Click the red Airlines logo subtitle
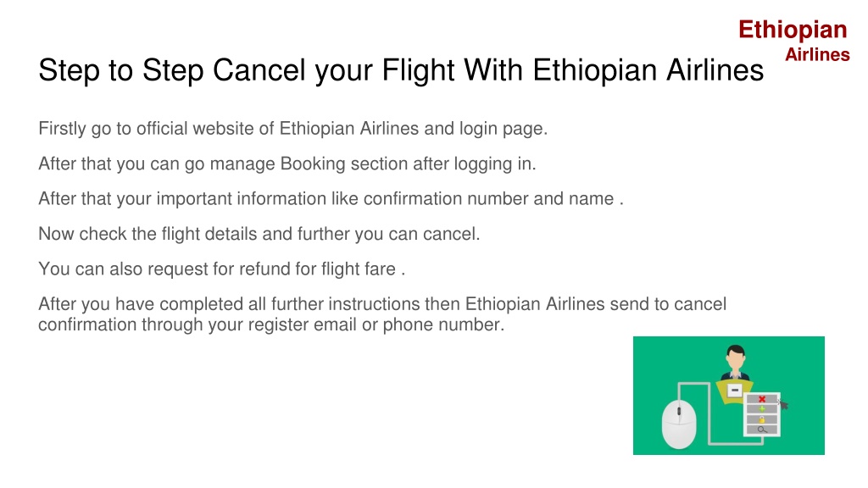This screenshot has height=488, width=868. click(817, 54)
